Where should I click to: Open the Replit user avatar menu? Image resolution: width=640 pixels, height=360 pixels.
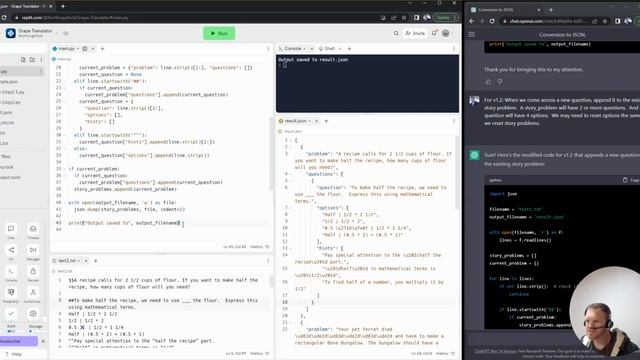[446, 33]
